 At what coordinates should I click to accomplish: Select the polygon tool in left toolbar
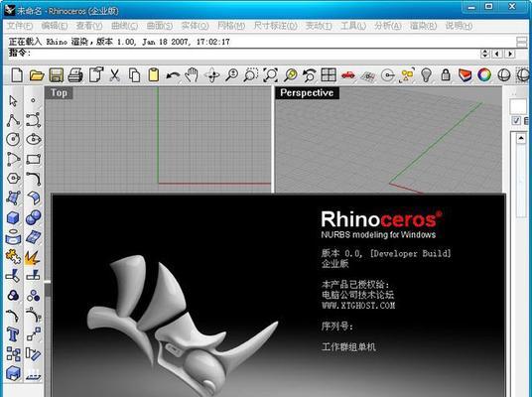13,178
